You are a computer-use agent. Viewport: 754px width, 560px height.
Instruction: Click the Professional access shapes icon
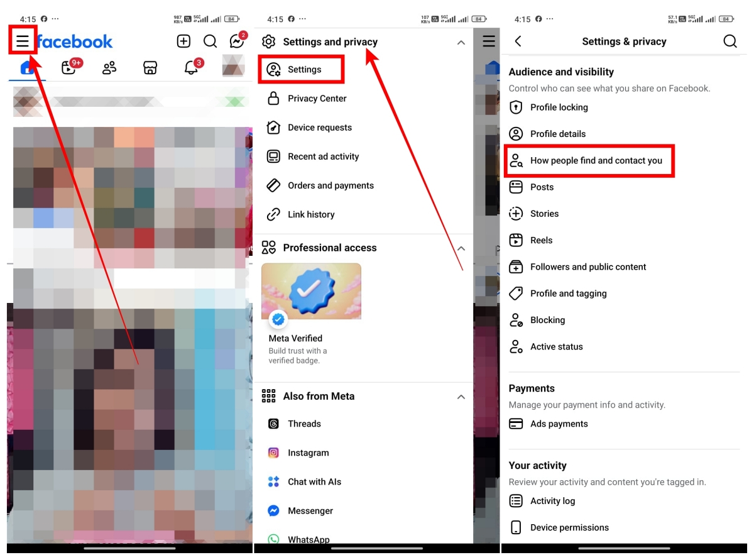[x=269, y=248]
